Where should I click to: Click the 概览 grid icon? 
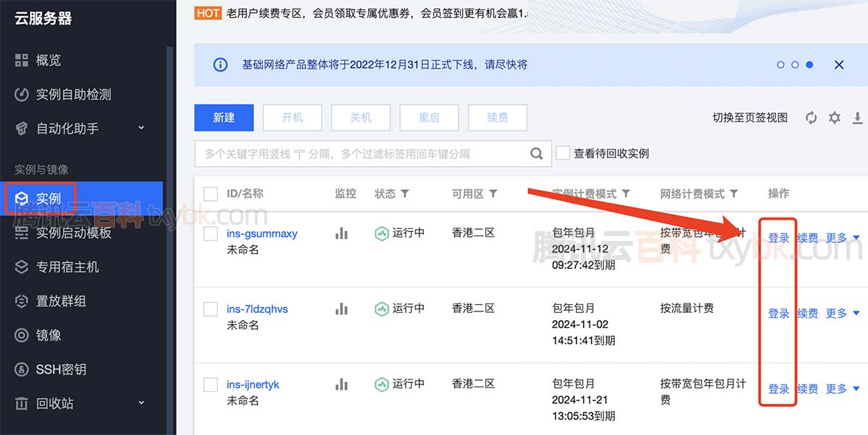pos(22,60)
